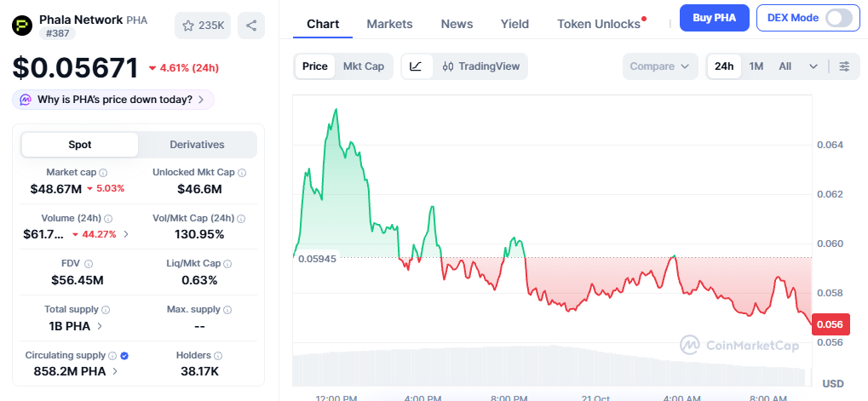Click the 0.064 y-axis label
This screenshot has height=401, width=868.
(x=830, y=145)
